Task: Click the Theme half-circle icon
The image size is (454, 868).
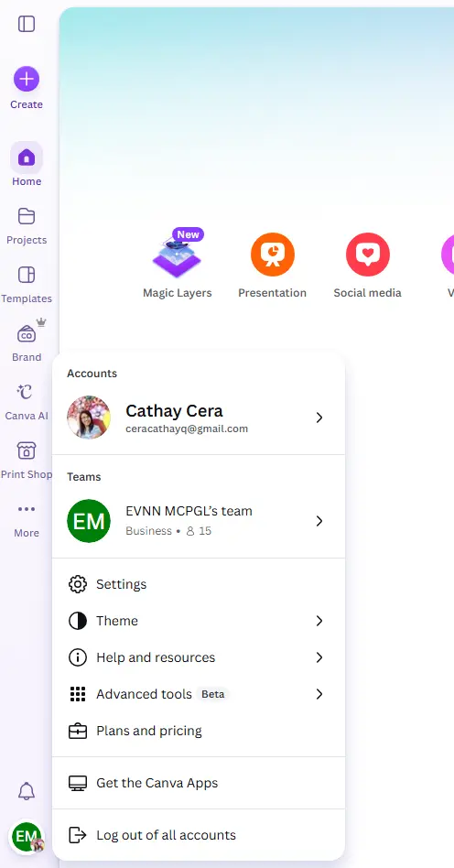Action: [x=78, y=621]
